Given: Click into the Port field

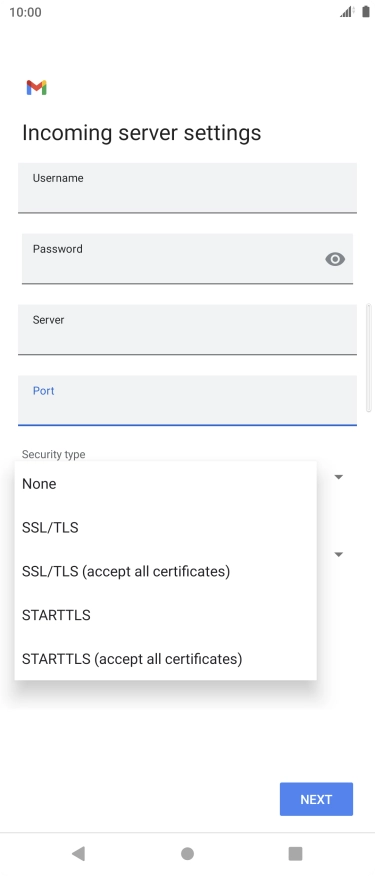Looking at the screenshot, I should 187,401.
